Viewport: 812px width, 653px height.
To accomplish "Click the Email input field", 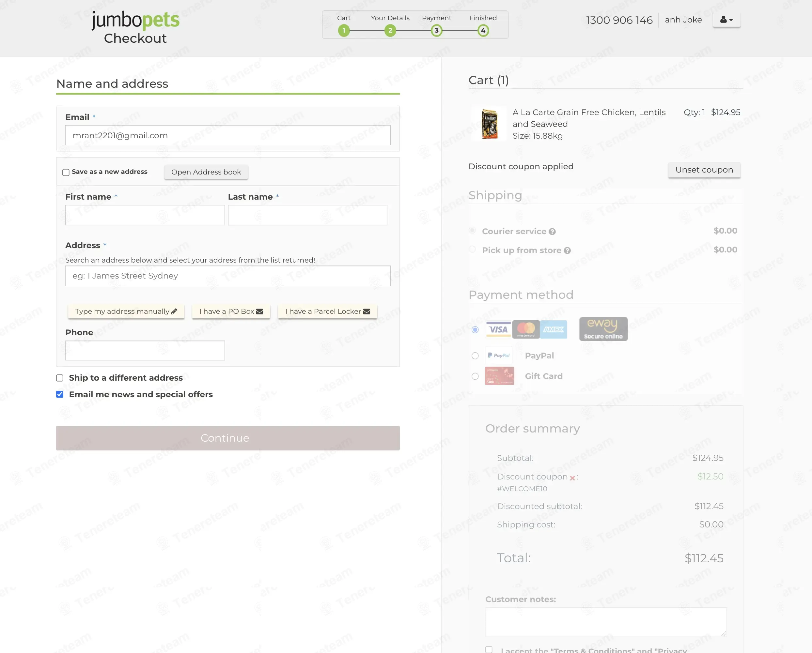I will (x=228, y=135).
